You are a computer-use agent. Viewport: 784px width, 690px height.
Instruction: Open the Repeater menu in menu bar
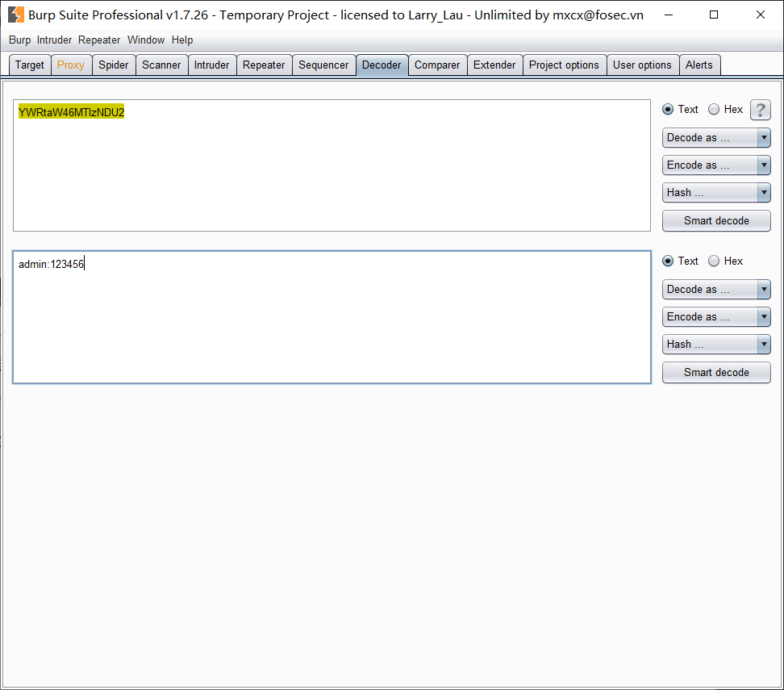[99, 40]
